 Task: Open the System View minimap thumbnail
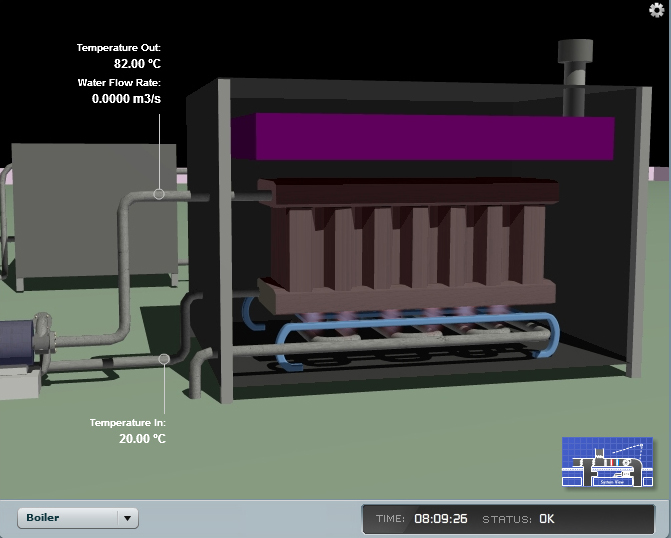[x=607, y=462]
